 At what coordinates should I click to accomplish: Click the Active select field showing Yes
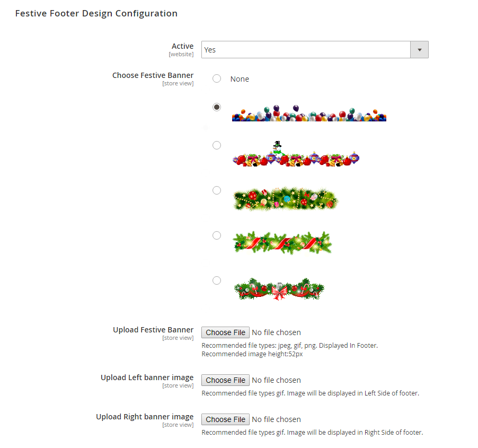pos(306,50)
